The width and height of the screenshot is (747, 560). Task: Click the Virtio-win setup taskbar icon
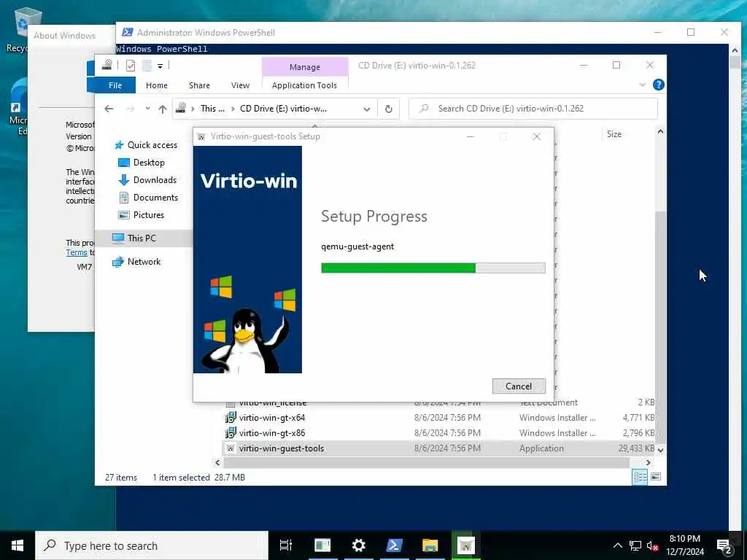[x=466, y=545]
